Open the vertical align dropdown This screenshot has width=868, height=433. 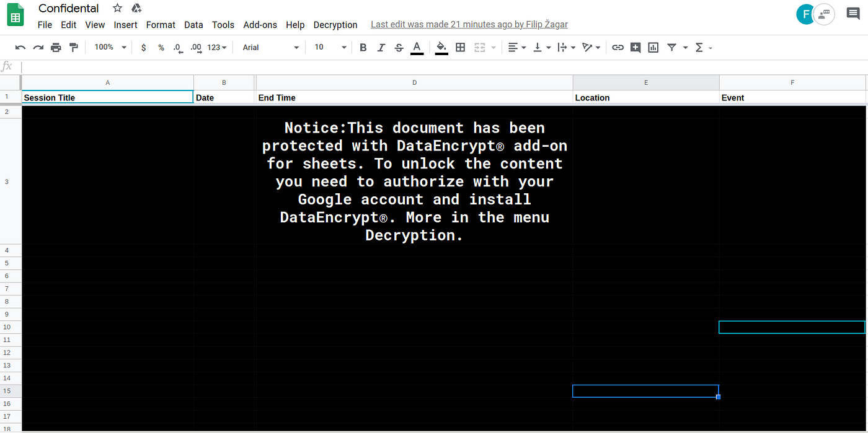(541, 47)
